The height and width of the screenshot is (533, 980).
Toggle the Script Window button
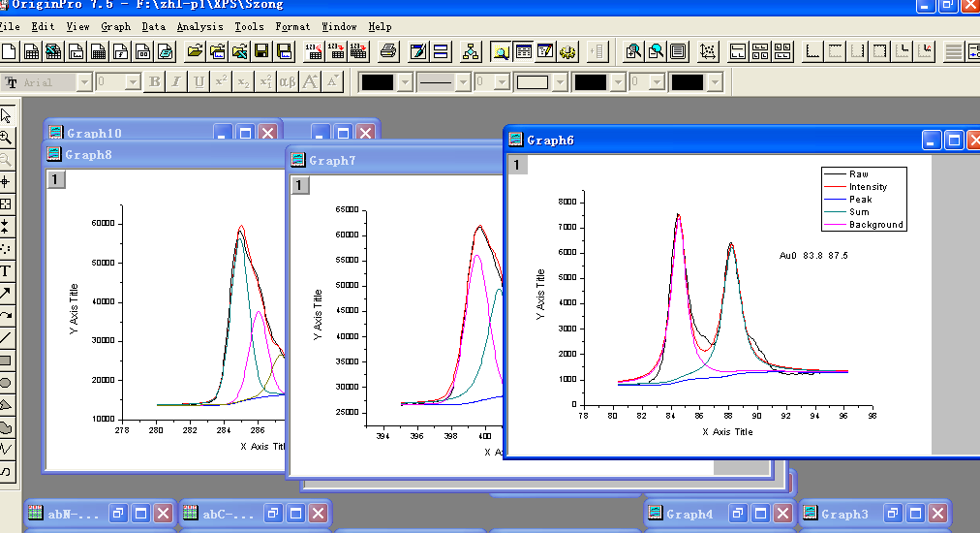coord(545,51)
